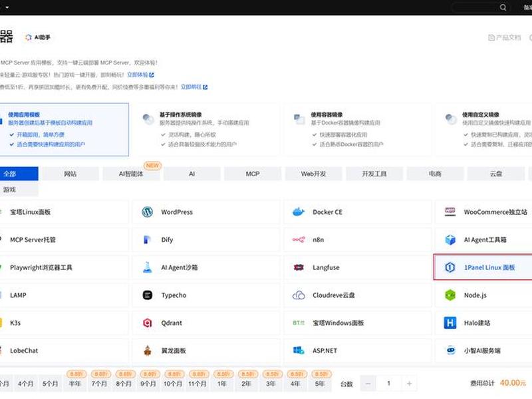Choose the 1年 duration option

tap(222, 384)
